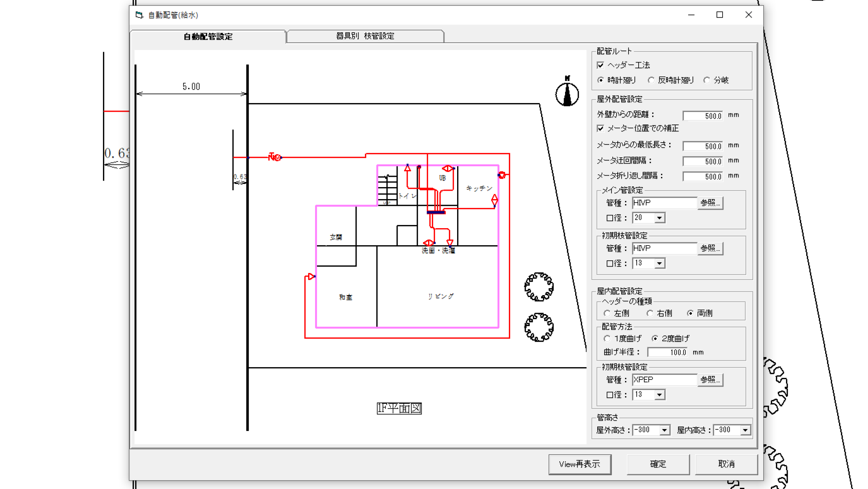The image size is (868, 489).
Task: Click the 確定 button
Action: pos(658,464)
